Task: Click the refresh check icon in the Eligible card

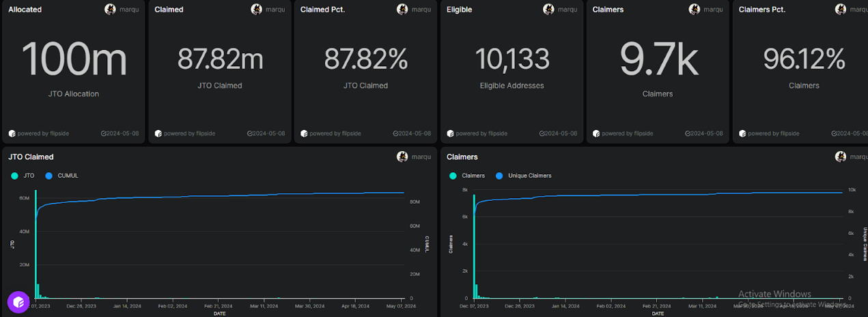Action: (x=542, y=133)
